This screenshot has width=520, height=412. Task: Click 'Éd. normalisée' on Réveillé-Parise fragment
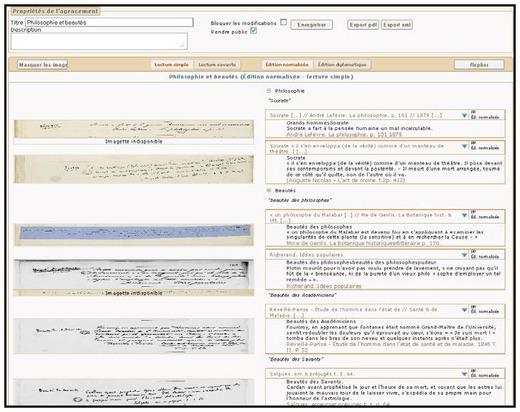[485, 311]
